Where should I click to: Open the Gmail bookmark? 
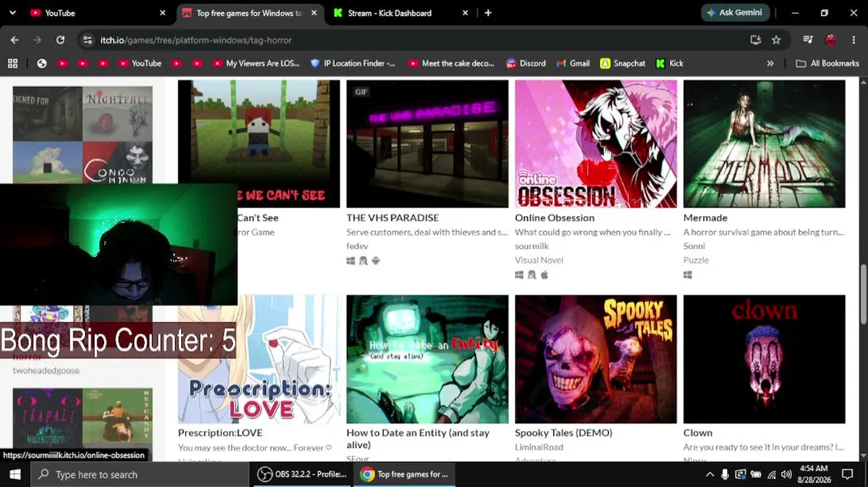coord(573,63)
